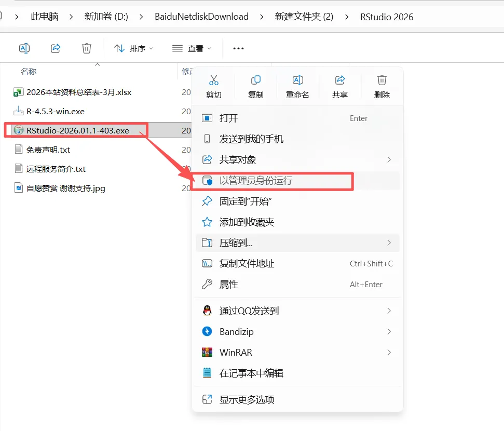This screenshot has width=504, height=431.
Task: Click chevron after 此电脑 in address bar
Action: 71,17
